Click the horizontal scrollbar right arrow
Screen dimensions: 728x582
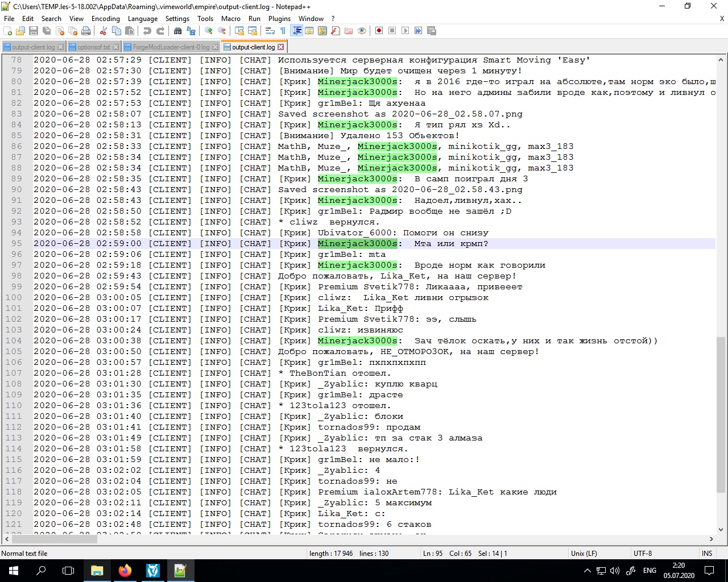pos(711,539)
